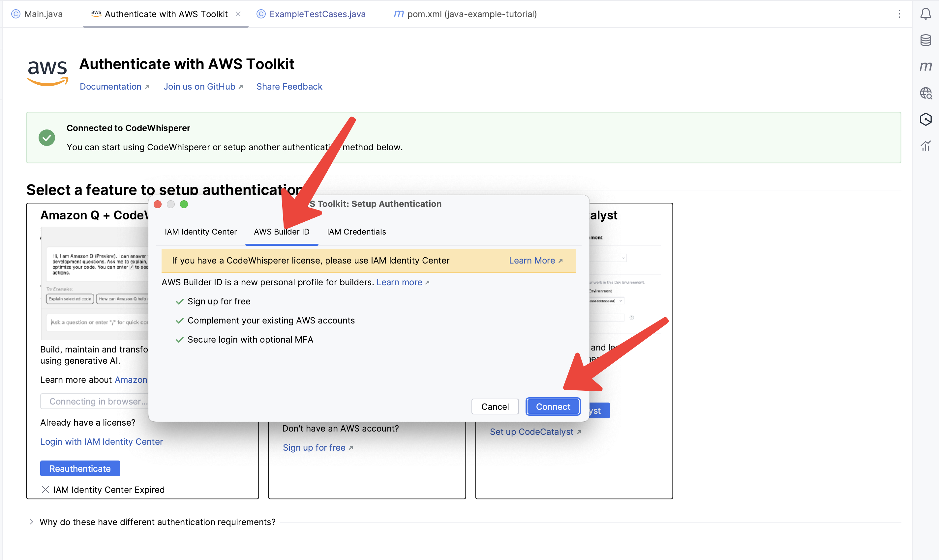Viewport: 939px width, 560px height.
Task: Open the AWS Toolkit hexagon icon
Action: tap(925, 119)
